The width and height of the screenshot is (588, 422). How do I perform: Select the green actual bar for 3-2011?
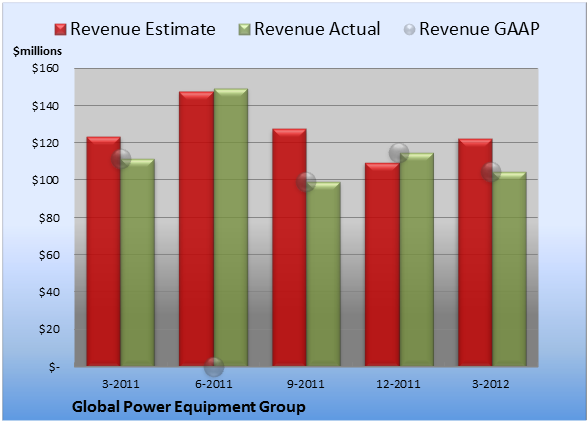point(138,263)
